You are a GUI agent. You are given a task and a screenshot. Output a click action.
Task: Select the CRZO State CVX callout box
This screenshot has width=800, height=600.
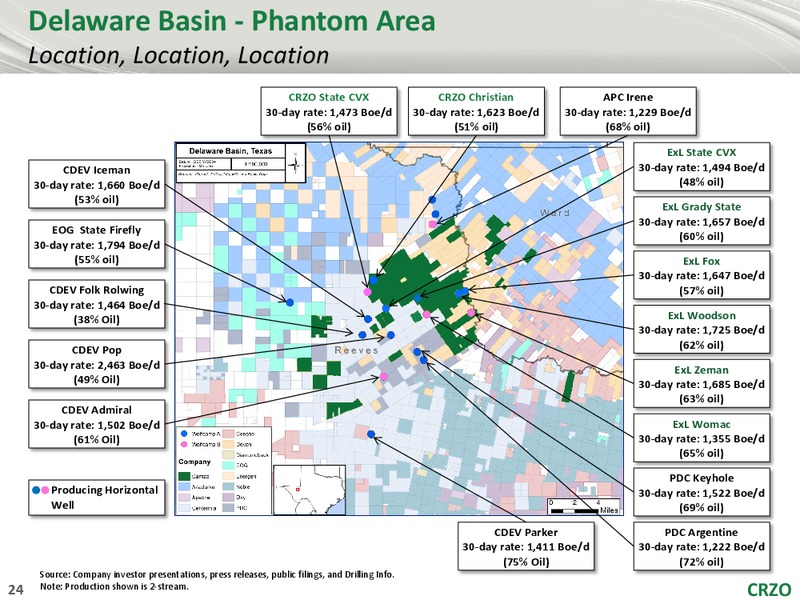(x=329, y=111)
